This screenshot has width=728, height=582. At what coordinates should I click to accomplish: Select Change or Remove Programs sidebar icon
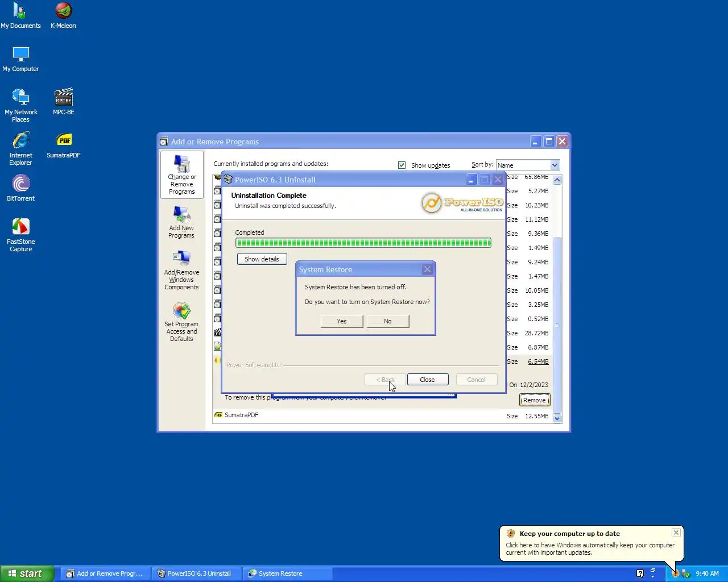(182, 175)
